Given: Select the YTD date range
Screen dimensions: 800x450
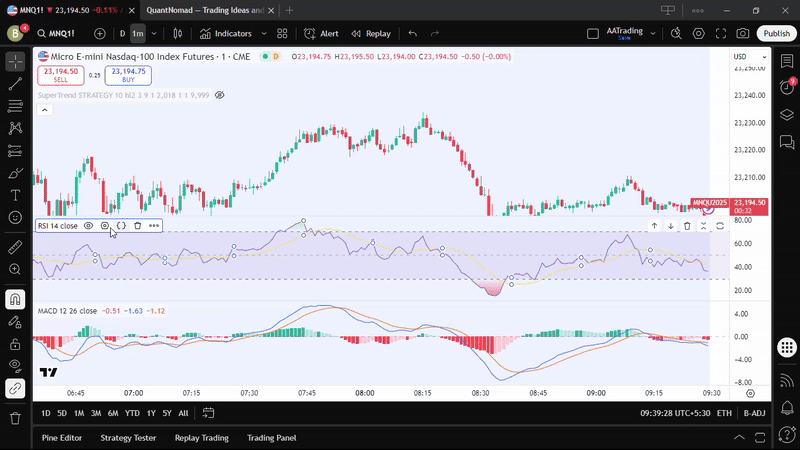Looking at the screenshot, I should click(132, 413).
